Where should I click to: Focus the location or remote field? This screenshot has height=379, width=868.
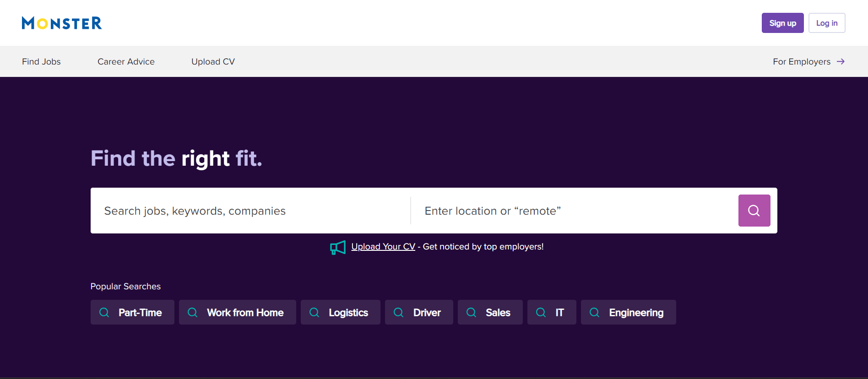pyautogui.click(x=575, y=211)
